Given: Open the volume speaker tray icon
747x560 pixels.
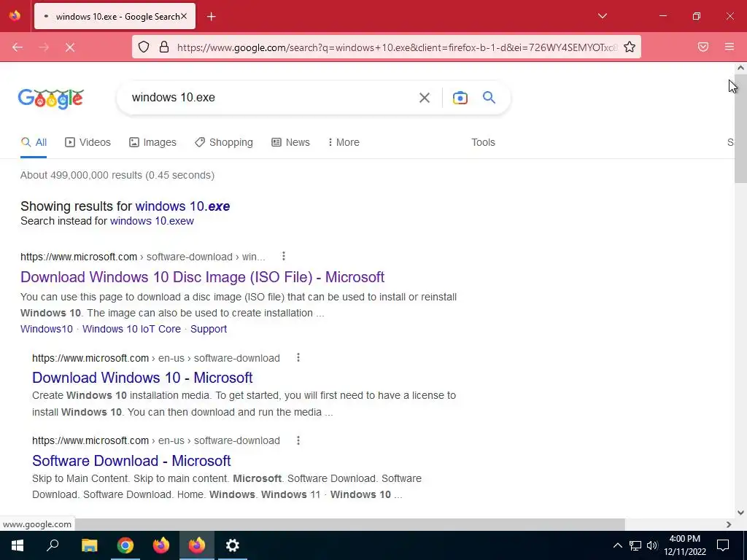Looking at the screenshot, I should click(x=652, y=545).
